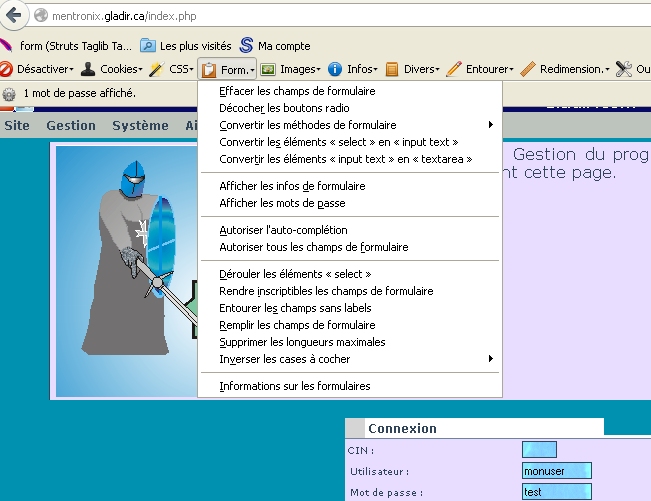
Task: Open Informations sur les formulaires
Action: [x=350, y=386]
